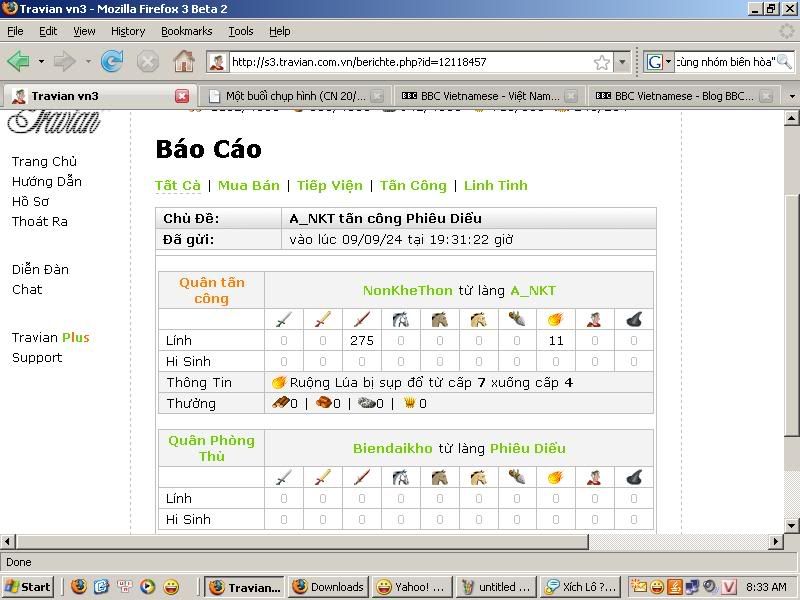Select the Tất Cả report filter

point(178,185)
